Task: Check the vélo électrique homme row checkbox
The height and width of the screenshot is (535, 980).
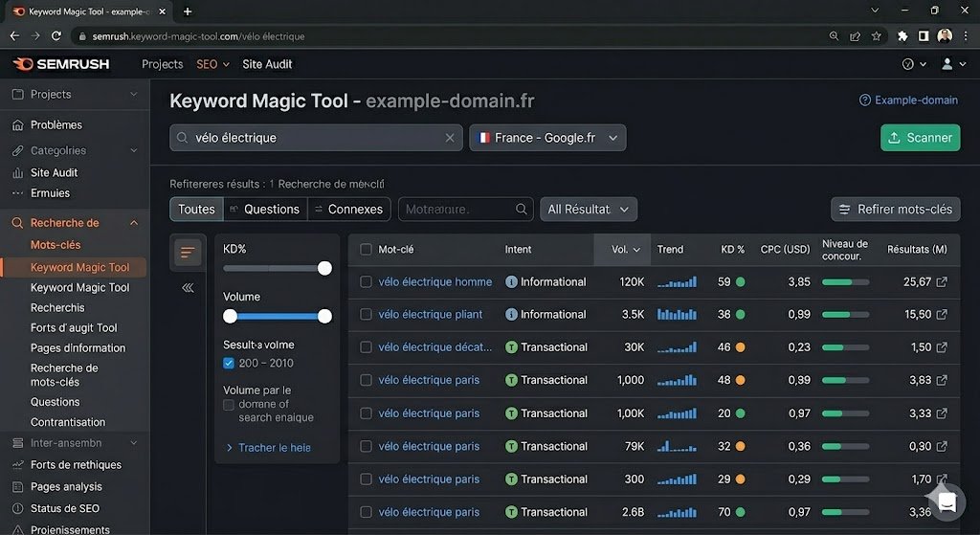Action: [367, 282]
